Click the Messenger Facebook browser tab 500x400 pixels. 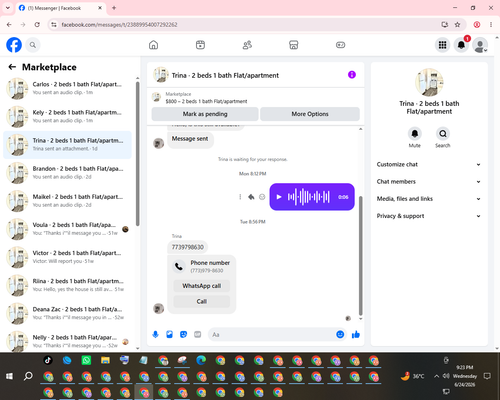pos(61,8)
